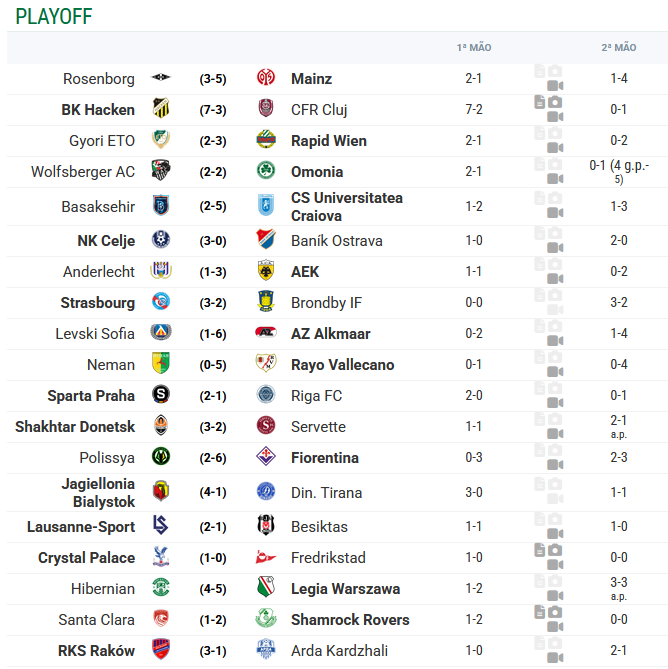Open Wolfsberger AC second-leg penalty result
Image resolution: width=668 pixels, height=669 pixels.
tap(619, 172)
